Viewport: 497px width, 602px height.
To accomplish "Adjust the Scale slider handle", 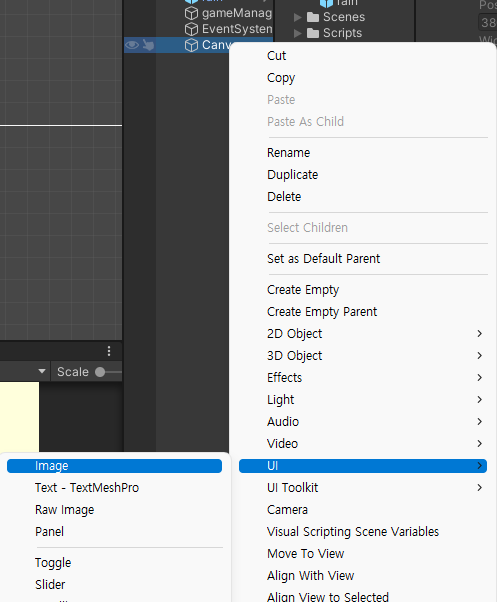I will pyautogui.click(x=100, y=372).
